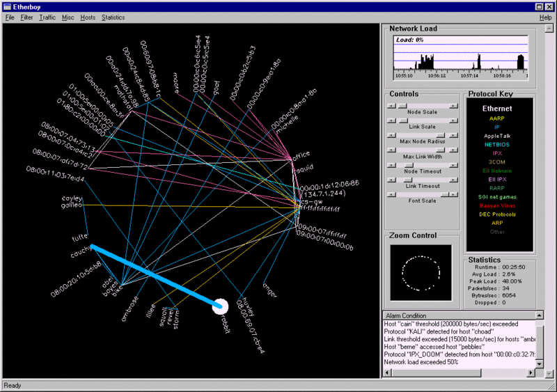Click the Link Scale slider thumb
The width and height of the screenshot is (557, 392).
[404, 121]
